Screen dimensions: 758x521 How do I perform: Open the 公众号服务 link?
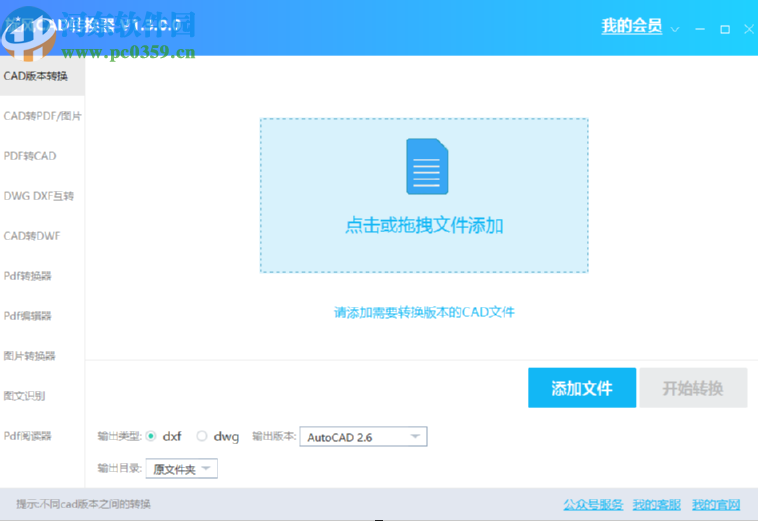(x=593, y=504)
